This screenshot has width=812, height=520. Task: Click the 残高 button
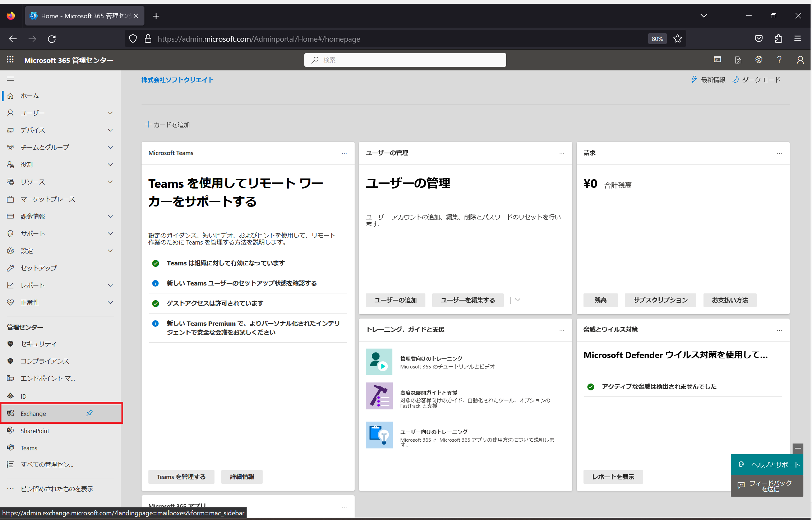pyautogui.click(x=600, y=300)
